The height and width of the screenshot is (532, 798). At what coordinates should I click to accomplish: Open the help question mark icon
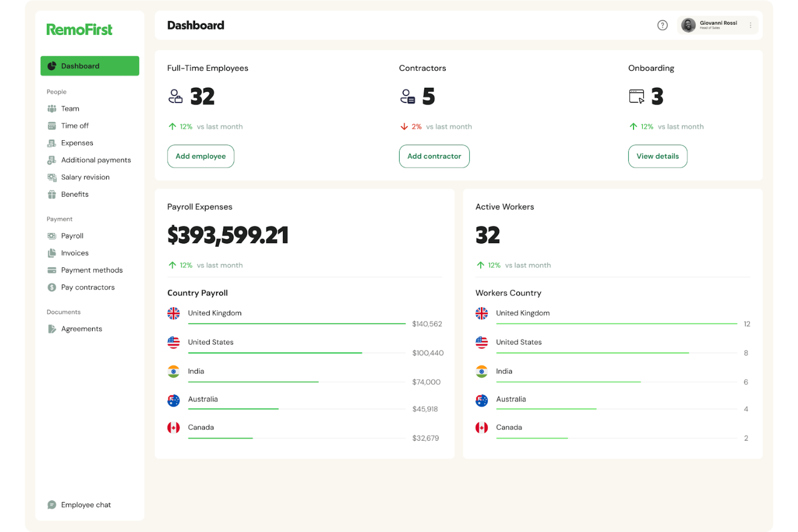point(662,25)
